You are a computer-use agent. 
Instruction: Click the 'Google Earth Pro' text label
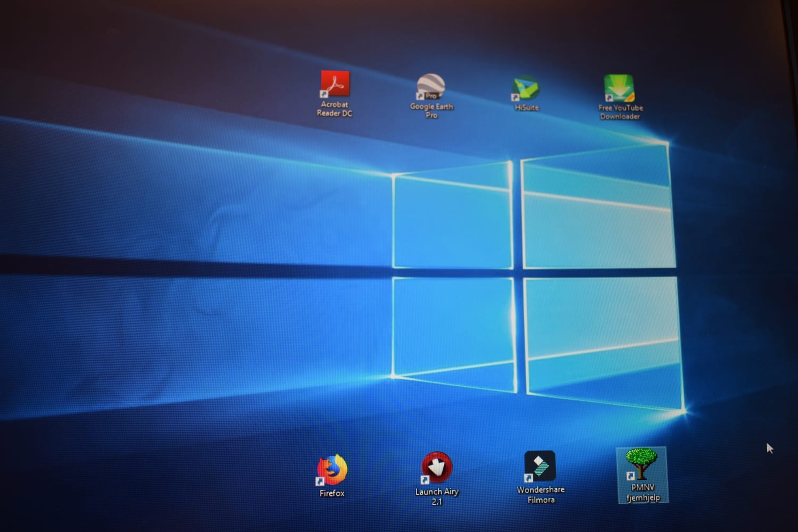tap(431, 111)
